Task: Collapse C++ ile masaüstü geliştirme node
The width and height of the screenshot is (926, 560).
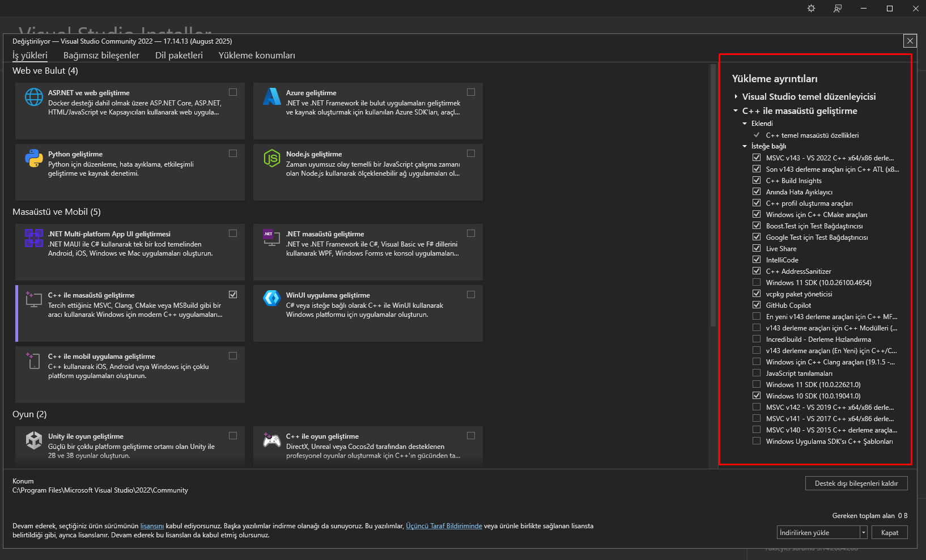Action: pyautogui.click(x=736, y=111)
